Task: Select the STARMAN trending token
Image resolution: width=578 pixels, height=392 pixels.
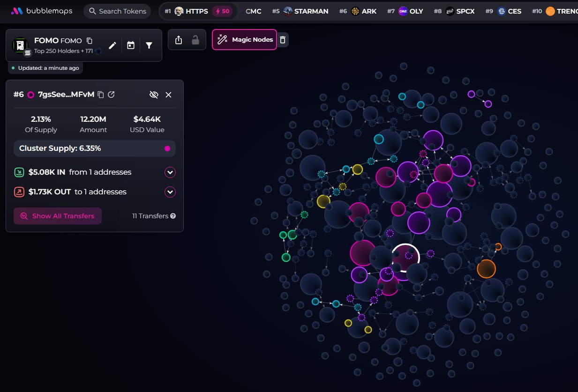Action: (x=306, y=11)
